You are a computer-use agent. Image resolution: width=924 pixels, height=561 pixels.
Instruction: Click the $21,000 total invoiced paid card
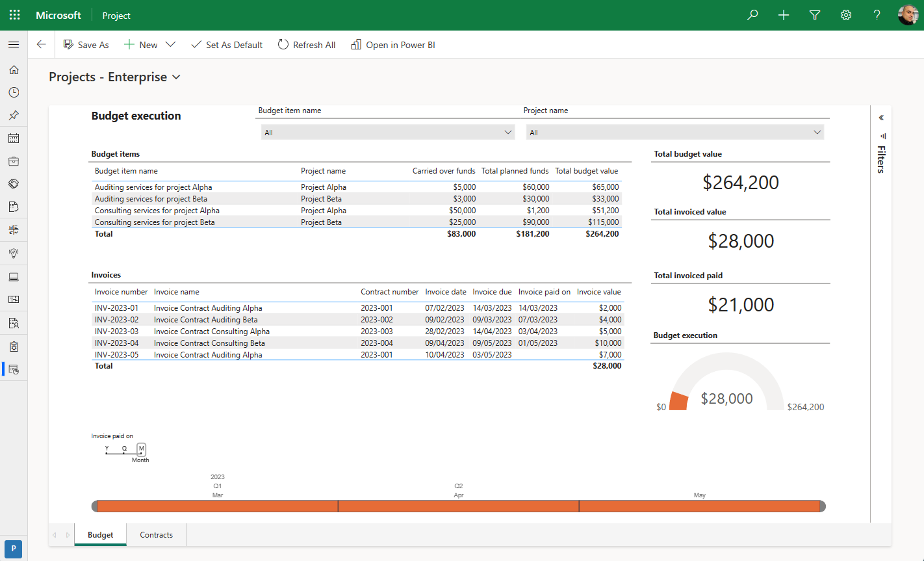click(x=741, y=304)
